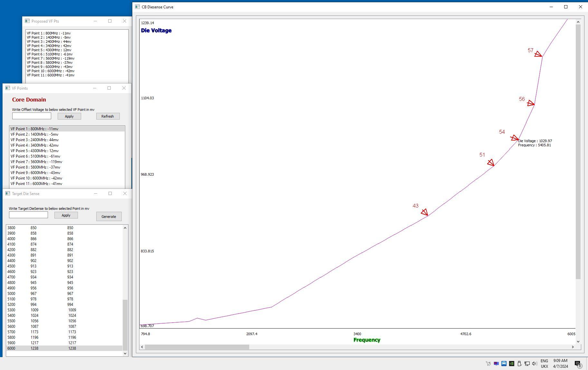Image resolution: width=588 pixels, height=370 pixels.
Task: Click Apply in Target Die Sense window
Action: 66,215
